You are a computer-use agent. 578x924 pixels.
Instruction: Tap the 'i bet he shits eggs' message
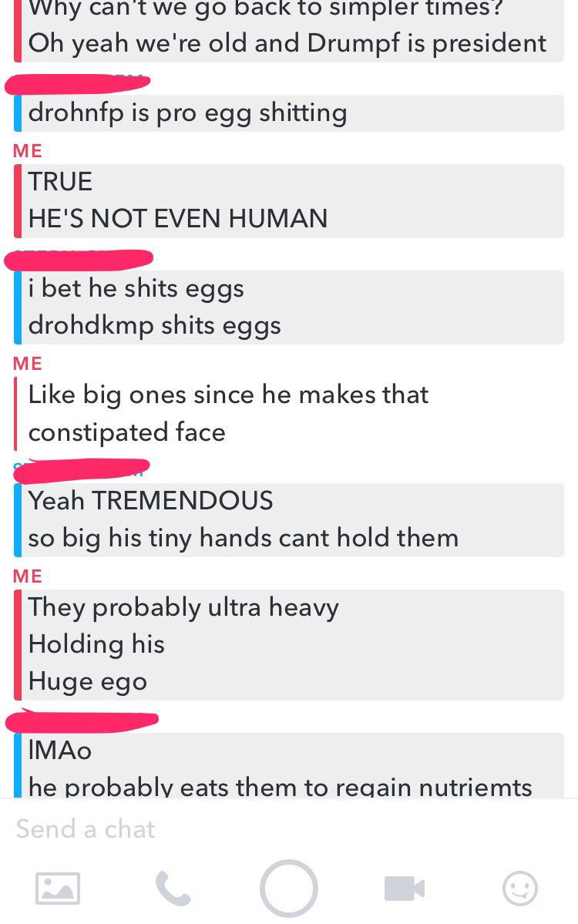click(x=136, y=289)
